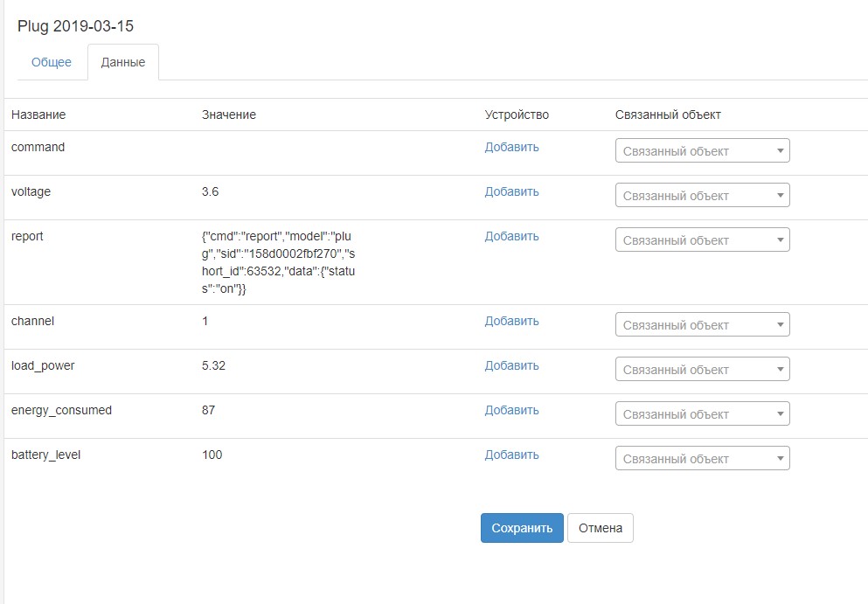
Task: Click Добавить in the battery_level row
Action: (512, 455)
